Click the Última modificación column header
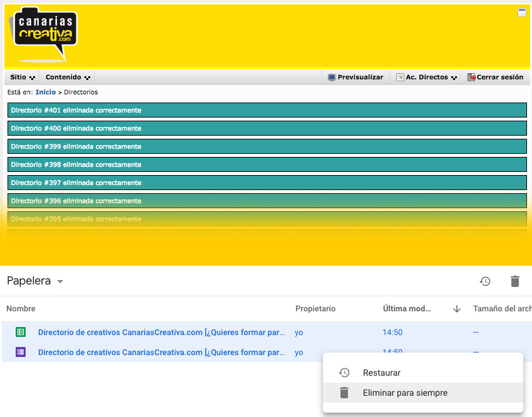532x417 pixels. tap(406, 309)
